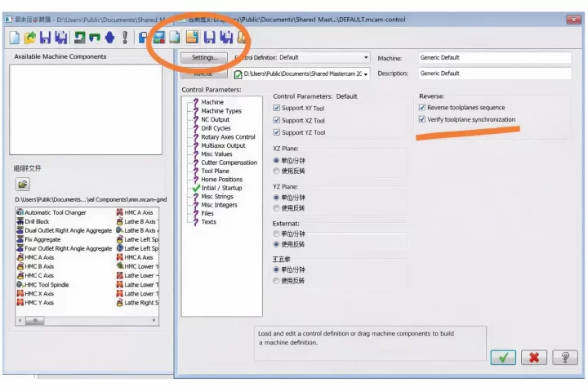Select the HMC Lower component
Image resolution: width=588 pixels, height=392 pixels.
pyautogui.click(x=137, y=266)
